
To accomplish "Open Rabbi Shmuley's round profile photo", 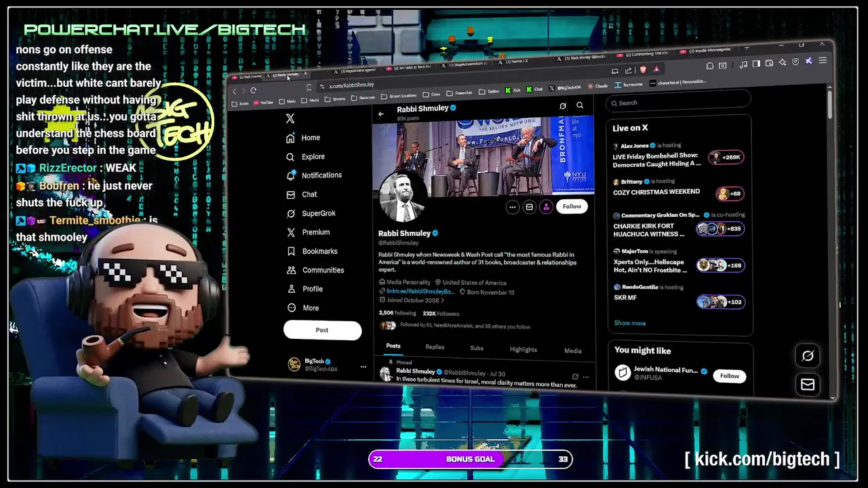I will (x=402, y=197).
